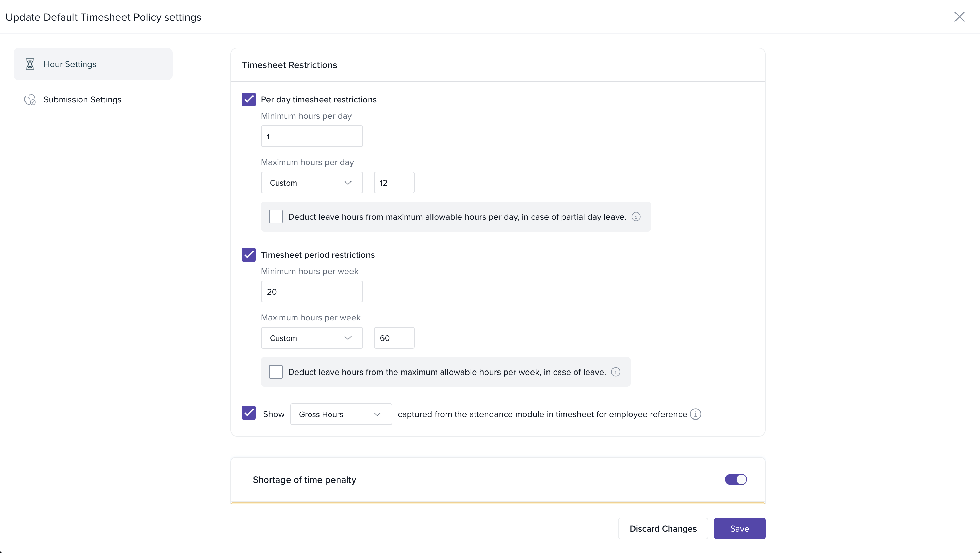Expand the Gross Hours dropdown

(341, 414)
